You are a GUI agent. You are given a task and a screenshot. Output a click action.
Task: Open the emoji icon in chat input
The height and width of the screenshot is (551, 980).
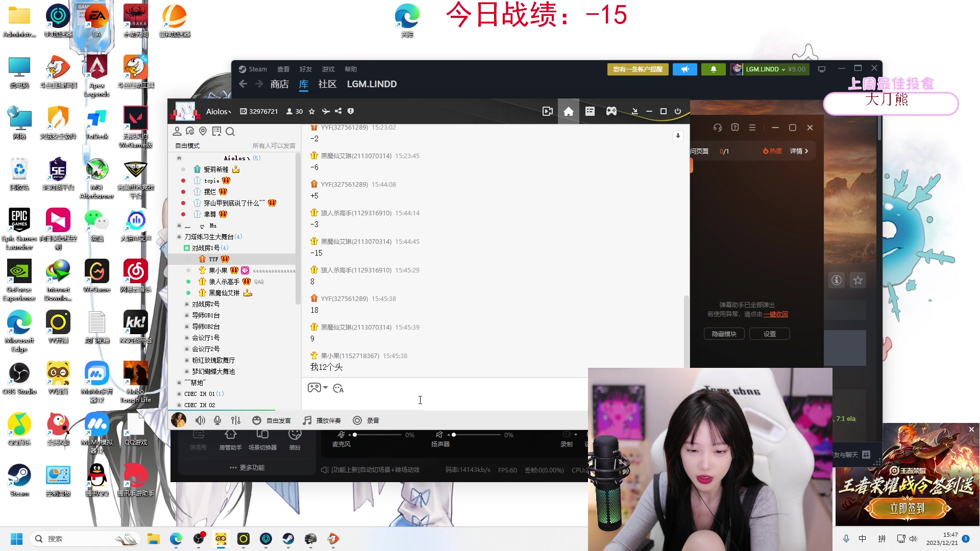point(338,389)
